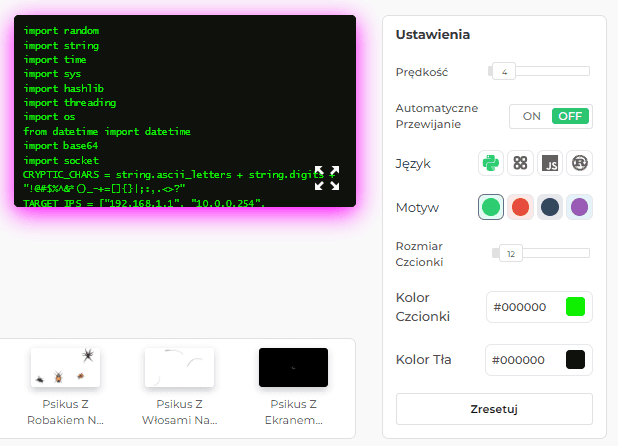Expand the code terminal to fullscreen
Viewport: 618px width, 446px height.
pyautogui.click(x=327, y=178)
